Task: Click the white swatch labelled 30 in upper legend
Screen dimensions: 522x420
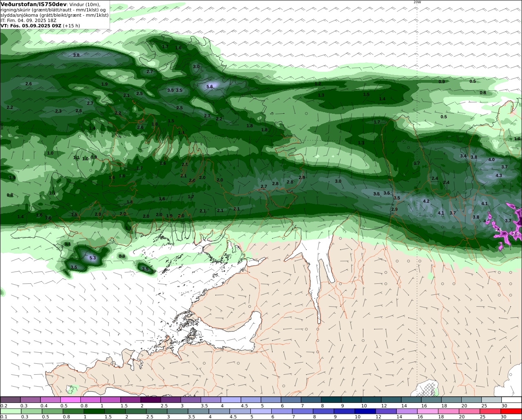Action: (x=511, y=400)
